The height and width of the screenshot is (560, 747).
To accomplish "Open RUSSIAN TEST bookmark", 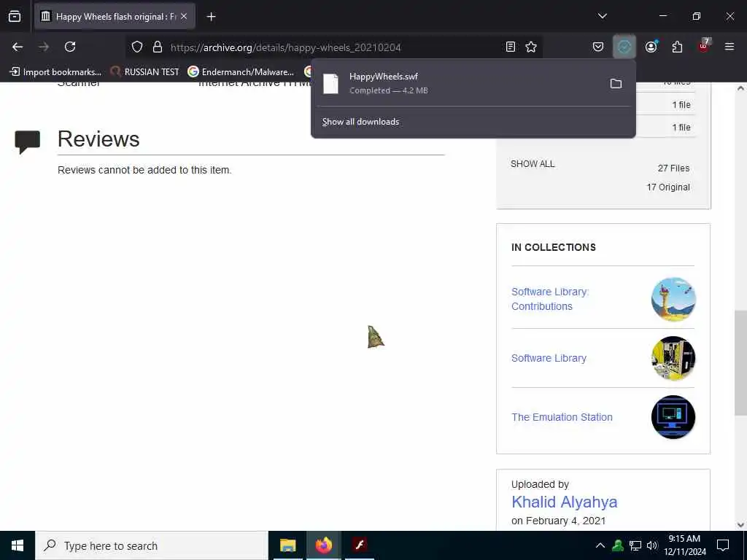I will pos(145,72).
